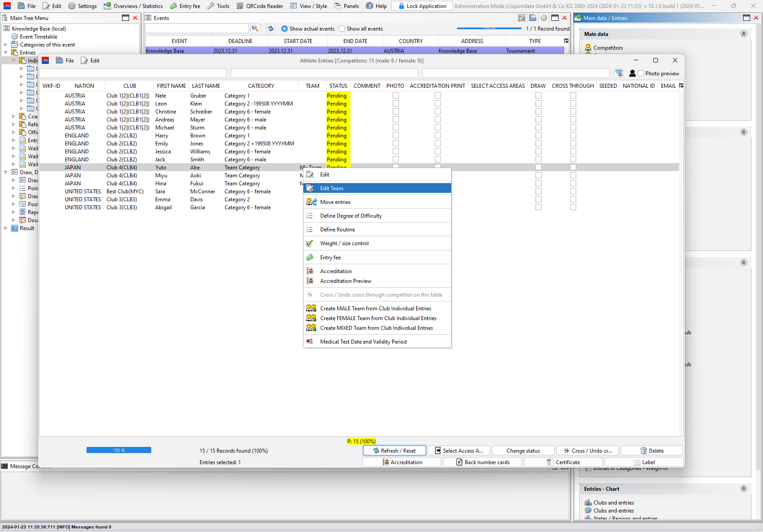Image resolution: width=763 pixels, height=532 pixels.
Task: Click the Entry fee icon in main toolbar
Action: pos(173,6)
